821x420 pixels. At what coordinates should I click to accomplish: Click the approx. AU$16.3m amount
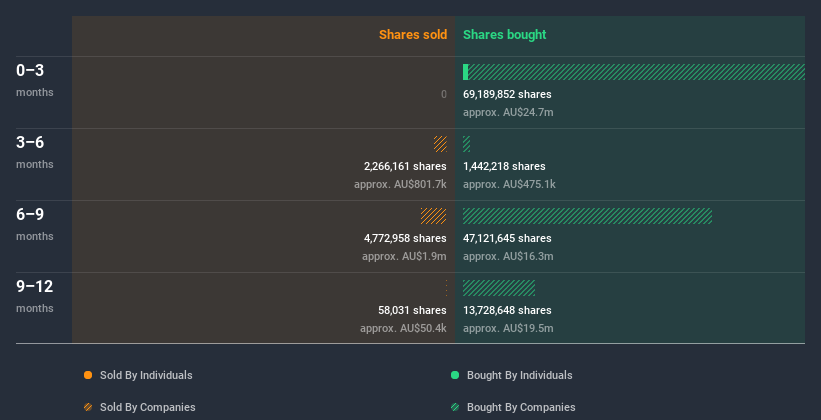point(508,257)
